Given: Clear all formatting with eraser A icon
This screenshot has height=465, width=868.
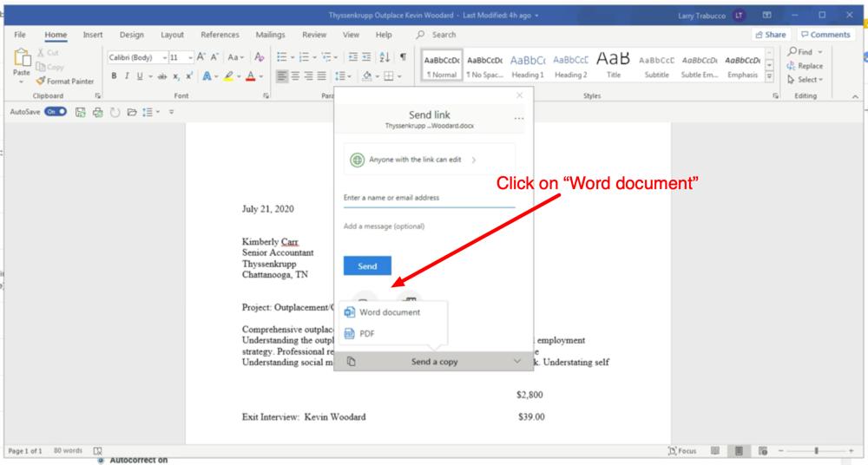Looking at the screenshot, I should (259, 57).
